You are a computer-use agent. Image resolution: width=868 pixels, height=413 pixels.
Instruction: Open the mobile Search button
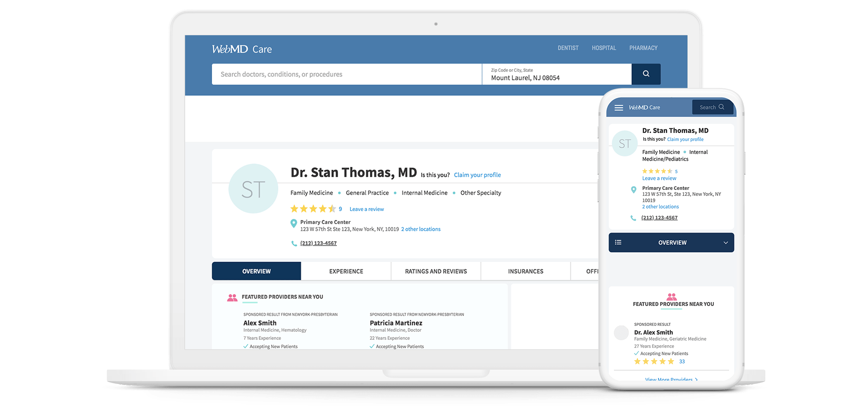[712, 107]
